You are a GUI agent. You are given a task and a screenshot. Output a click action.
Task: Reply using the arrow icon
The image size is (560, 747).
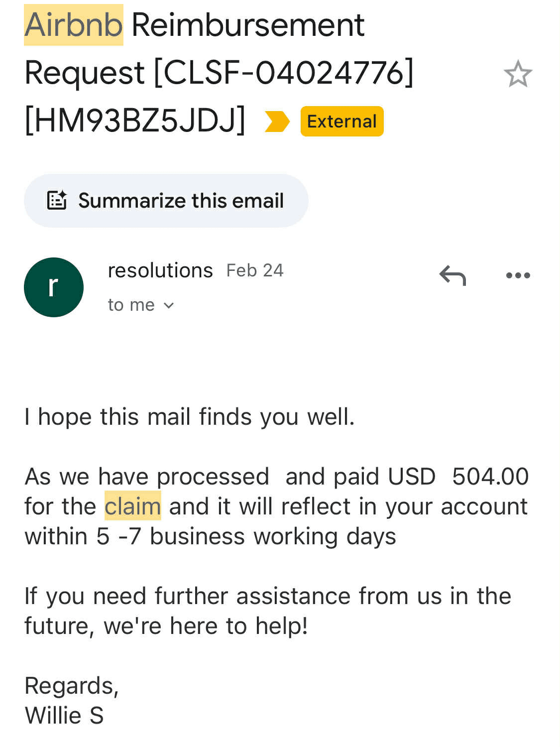[452, 275]
